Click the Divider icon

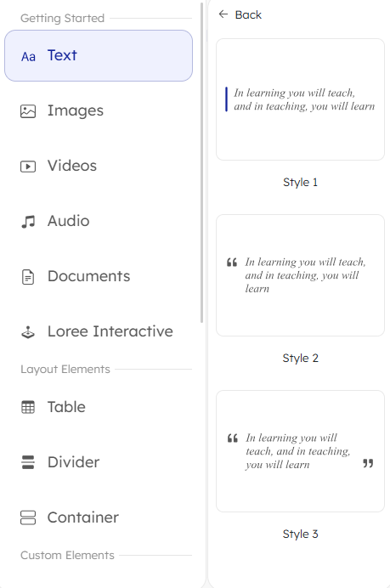(28, 462)
